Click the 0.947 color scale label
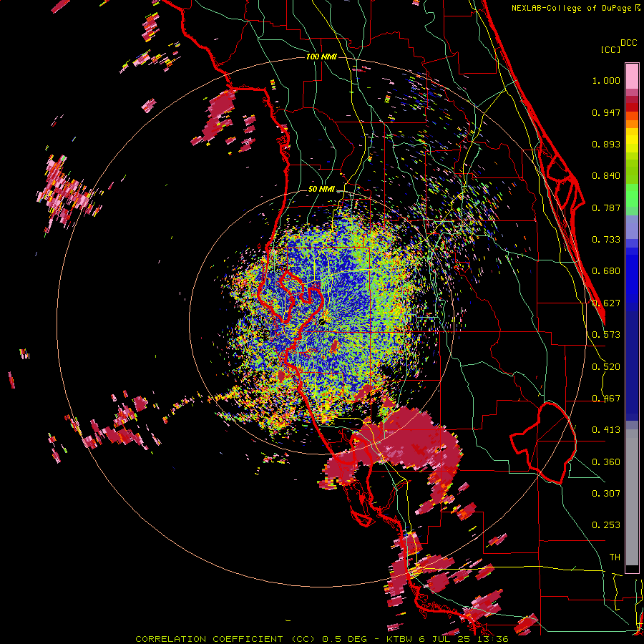Viewport: 644px width, 644px height. point(606,112)
